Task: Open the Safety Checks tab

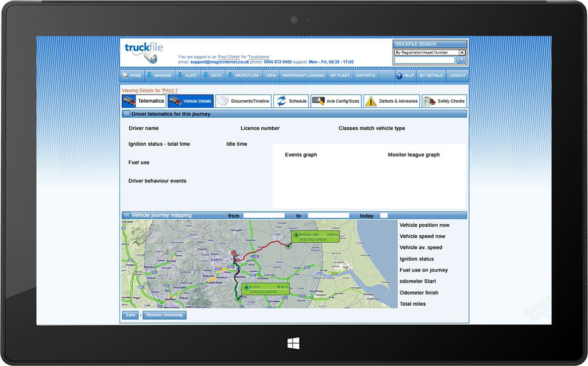Action: 444,101
